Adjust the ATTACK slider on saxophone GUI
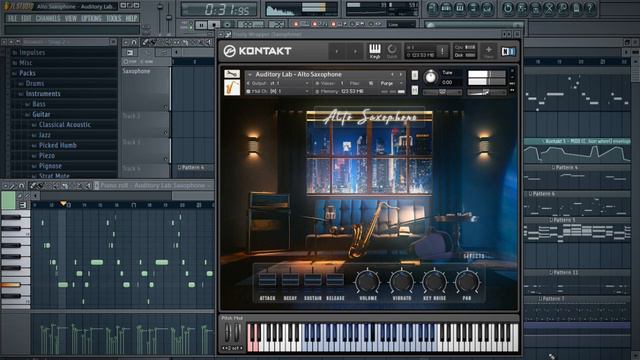This screenshot has width=640, height=360. click(267, 280)
